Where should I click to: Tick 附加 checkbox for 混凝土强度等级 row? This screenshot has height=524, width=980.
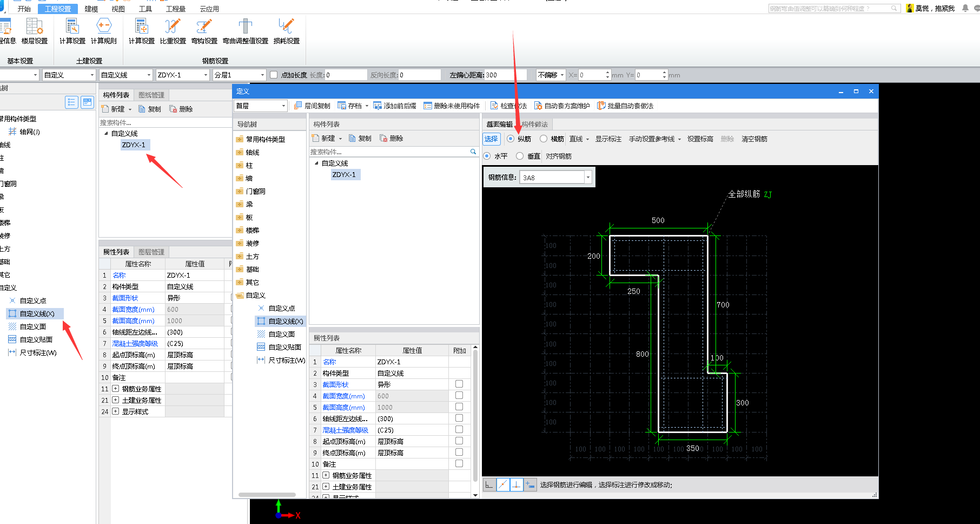pos(459,429)
